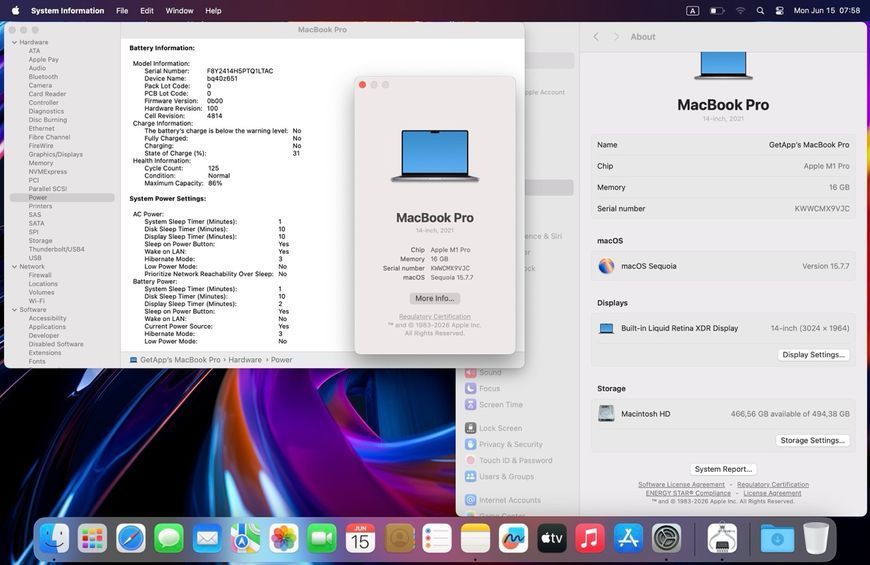Click Display Settings... button

[813, 355]
